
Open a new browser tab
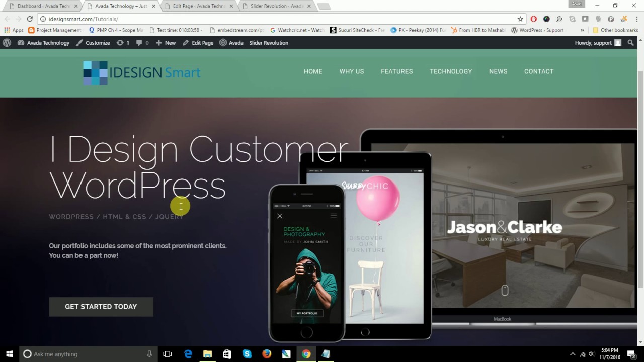pyautogui.click(x=324, y=6)
